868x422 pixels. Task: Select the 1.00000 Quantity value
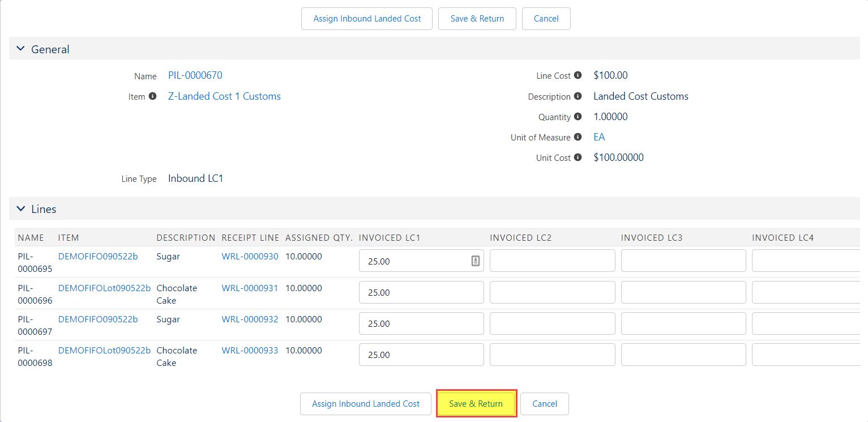tap(610, 117)
